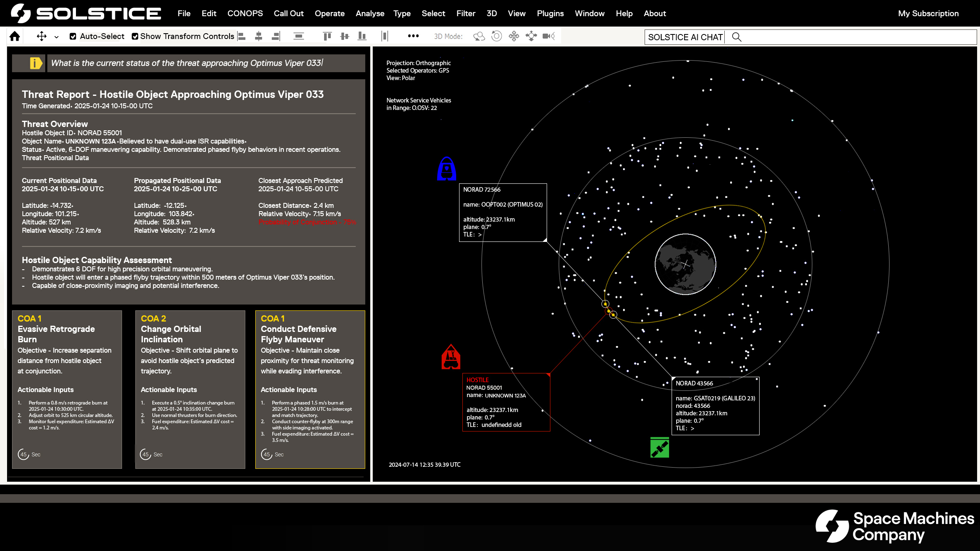The height and width of the screenshot is (551, 980).
Task: Click Hostile Object ID NORAD 55001 text
Action: (x=72, y=133)
